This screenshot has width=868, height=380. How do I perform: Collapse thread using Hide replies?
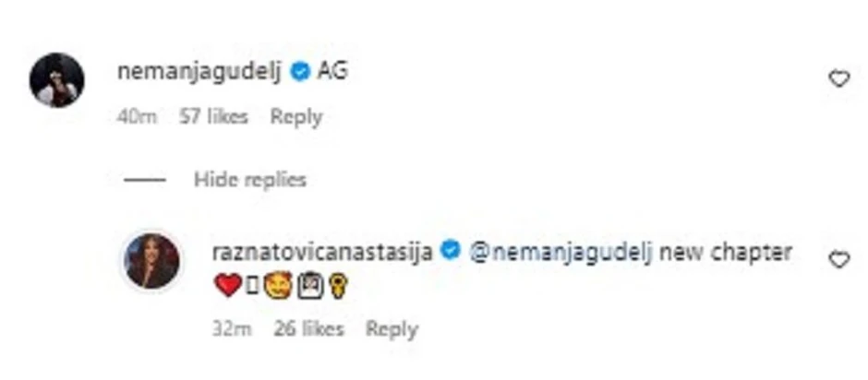coord(249,180)
